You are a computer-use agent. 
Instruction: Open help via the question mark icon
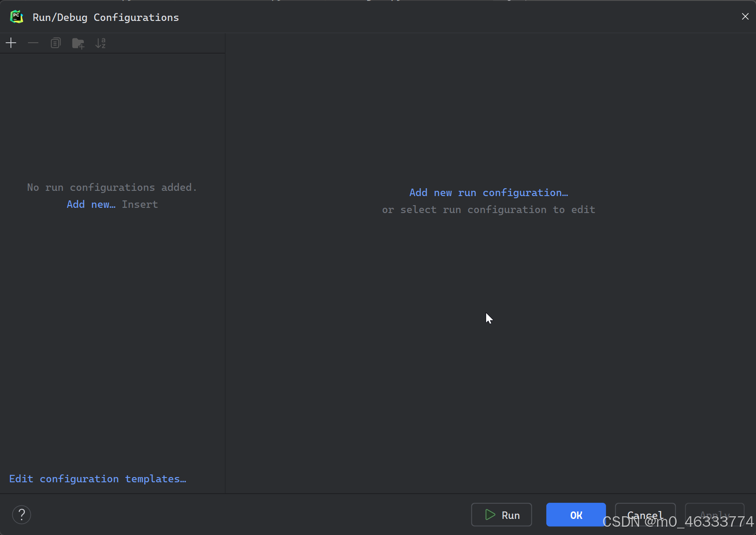coord(21,515)
